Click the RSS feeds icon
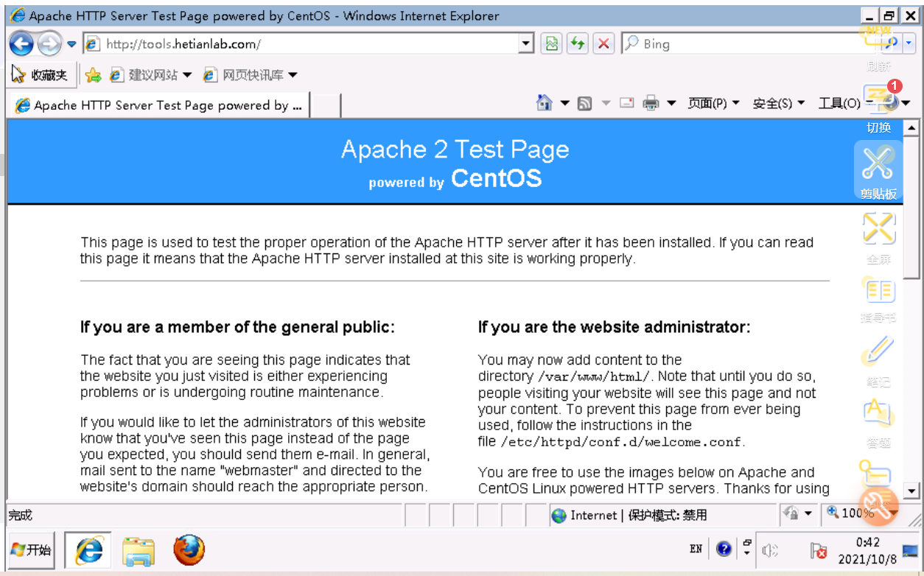 pyautogui.click(x=585, y=104)
